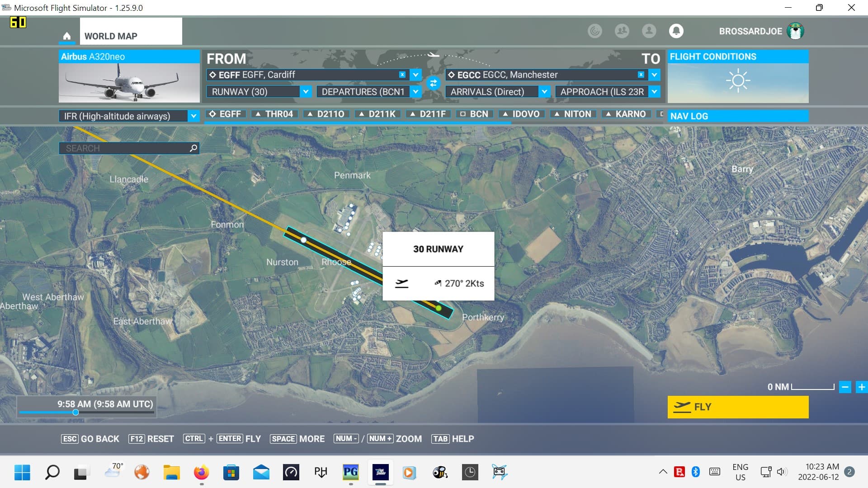The image size is (868, 488).
Task: Select the BCN waypoint in flight plan
Action: pyautogui.click(x=474, y=114)
